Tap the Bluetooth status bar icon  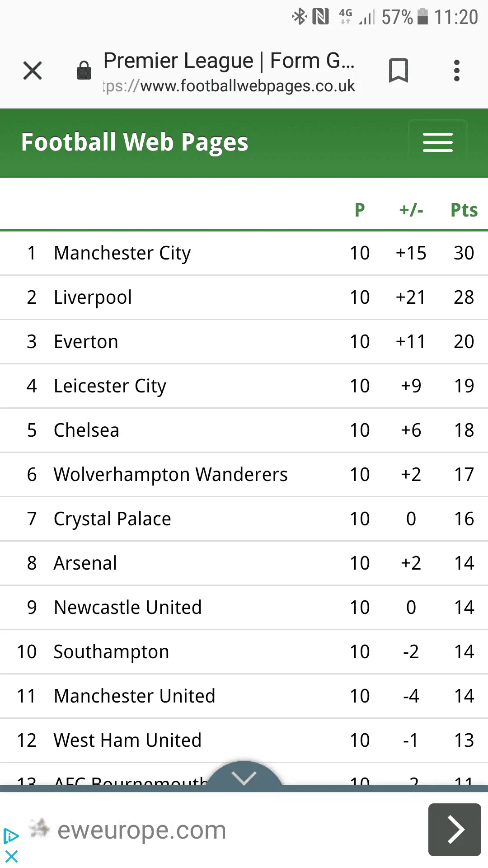pos(299,17)
